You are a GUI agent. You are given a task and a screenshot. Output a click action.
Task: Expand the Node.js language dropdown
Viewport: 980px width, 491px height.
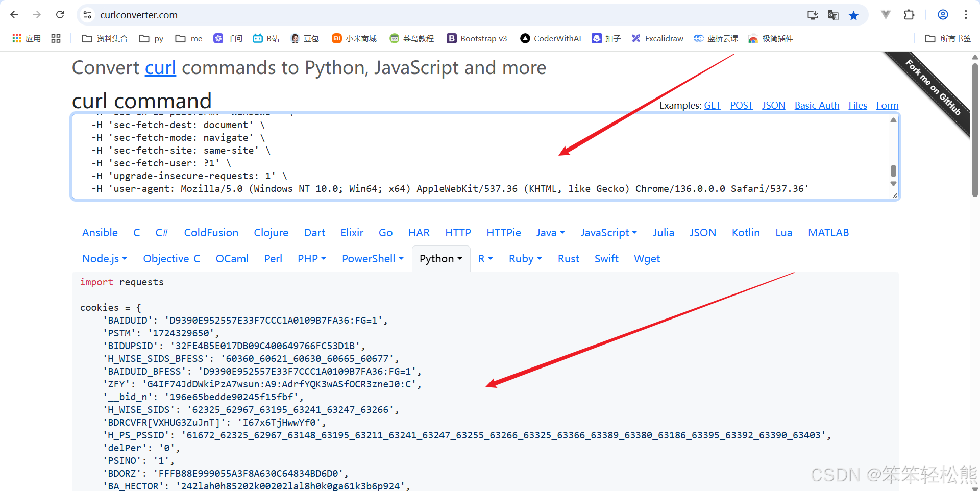pos(105,259)
